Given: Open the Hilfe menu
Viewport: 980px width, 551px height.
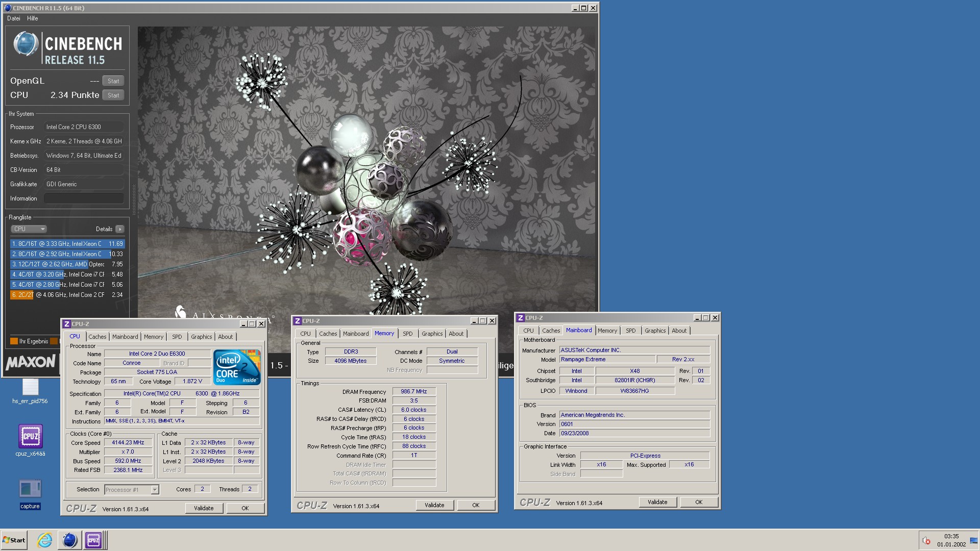Looking at the screenshot, I should 33,18.
